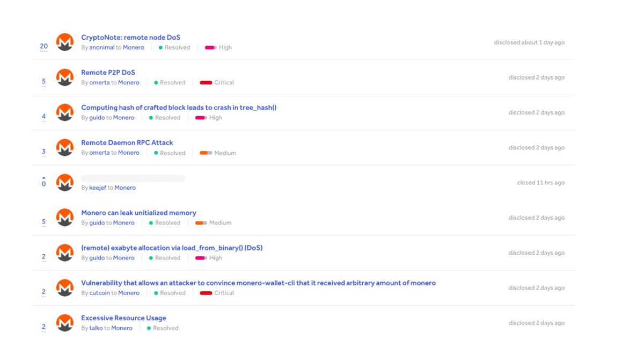Click 'disclosed about 1 day ago' timestamp
The height and width of the screenshot is (345, 644).
coord(529,42)
